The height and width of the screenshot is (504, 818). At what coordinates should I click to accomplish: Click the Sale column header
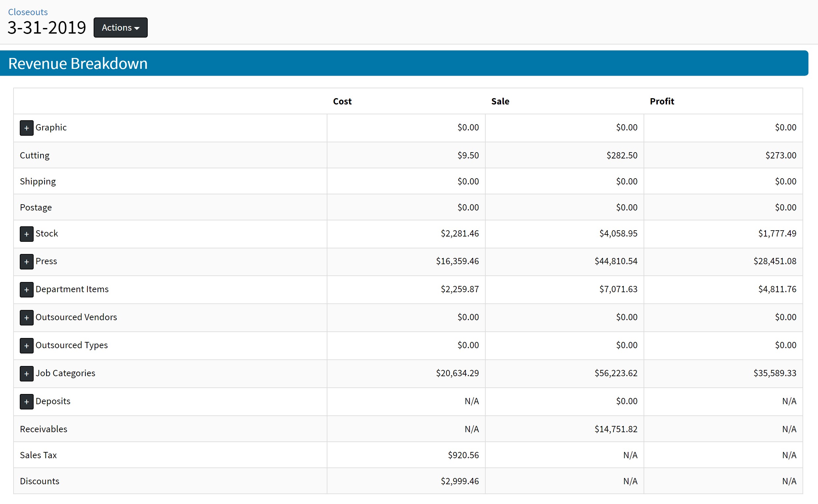(500, 101)
